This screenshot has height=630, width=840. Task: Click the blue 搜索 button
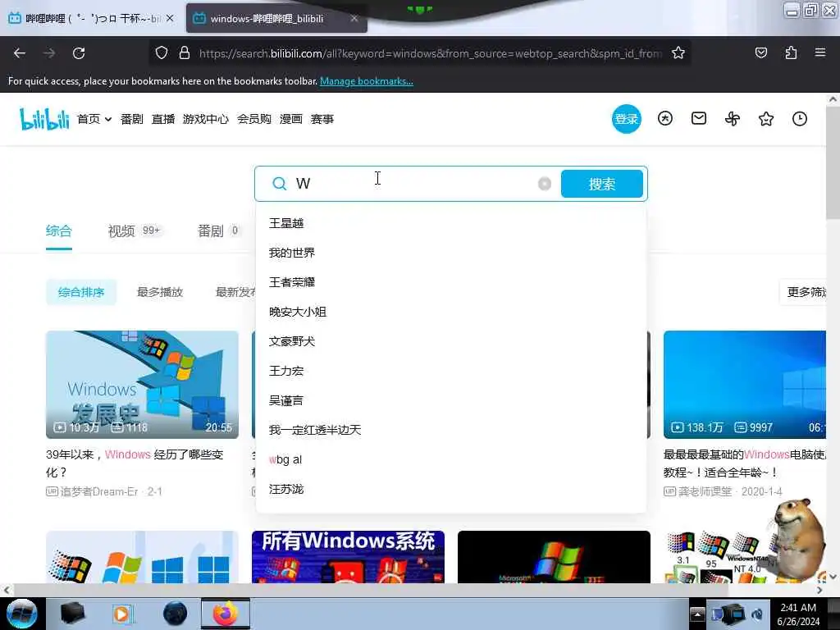point(601,184)
